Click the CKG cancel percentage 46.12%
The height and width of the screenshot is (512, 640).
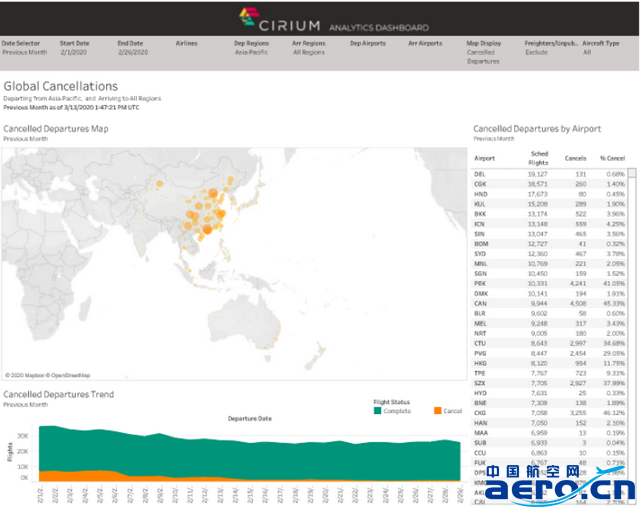[x=614, y=413]
